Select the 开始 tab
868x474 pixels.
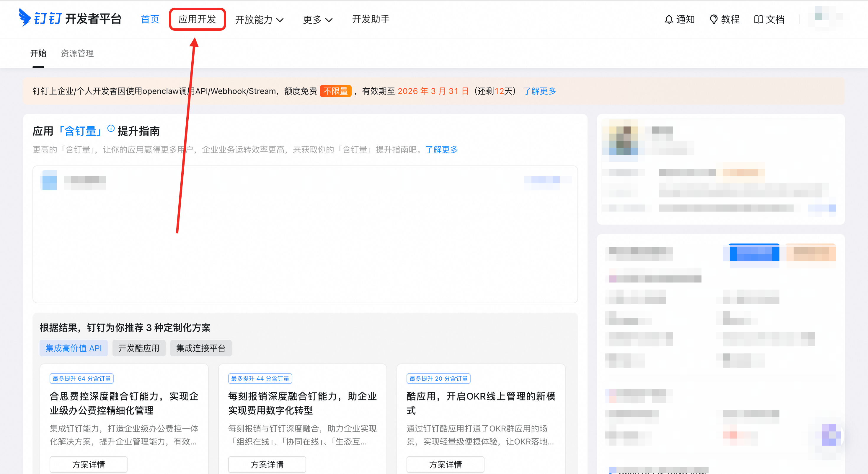point(38,53)
